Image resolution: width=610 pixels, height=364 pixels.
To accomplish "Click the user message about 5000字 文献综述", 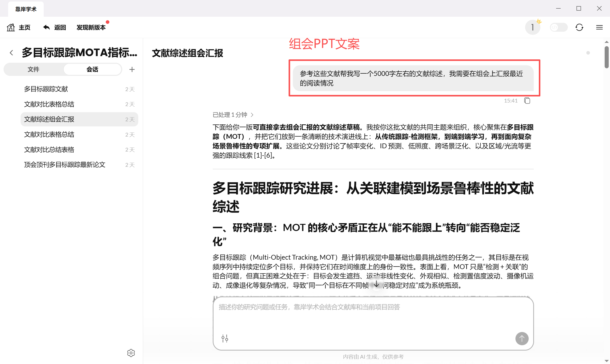I will [413, 78].
